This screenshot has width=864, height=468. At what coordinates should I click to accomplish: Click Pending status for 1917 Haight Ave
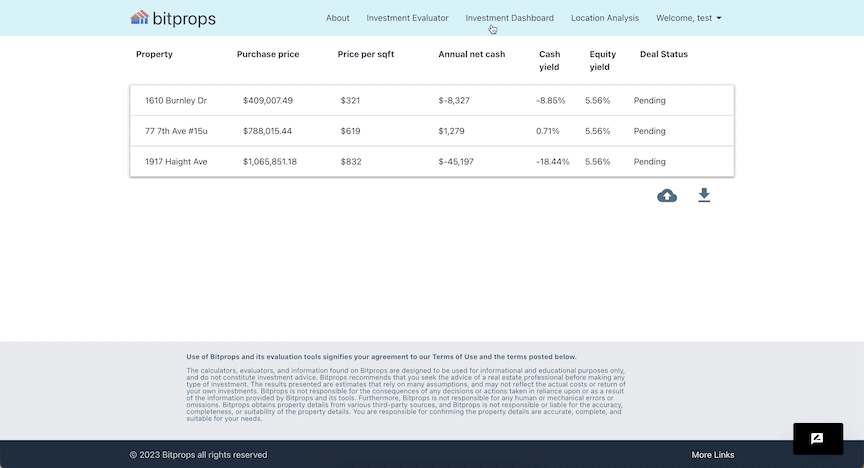point(649,162)
